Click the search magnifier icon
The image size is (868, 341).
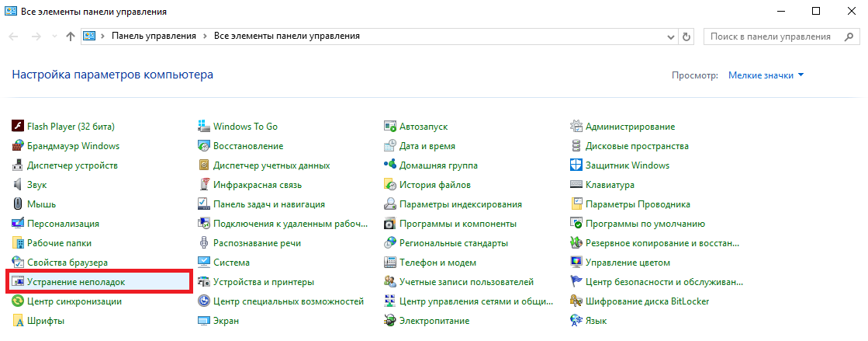pos(849,37)
